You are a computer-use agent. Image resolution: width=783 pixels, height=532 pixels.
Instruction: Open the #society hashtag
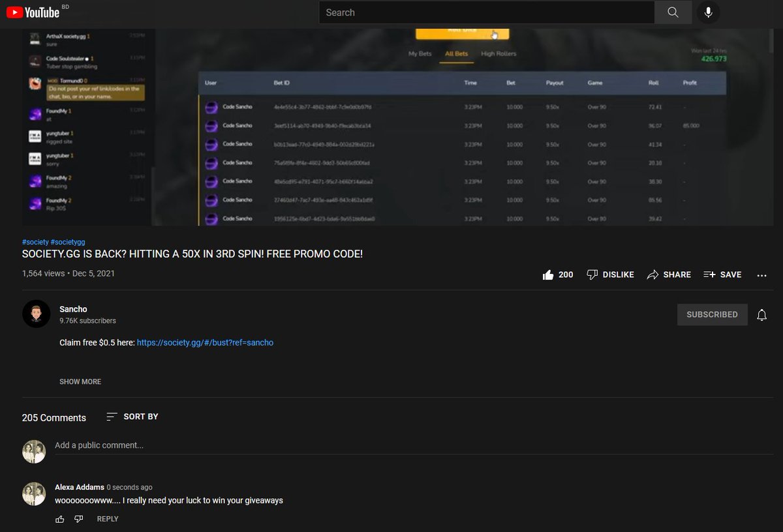click(x=35, y=242)
